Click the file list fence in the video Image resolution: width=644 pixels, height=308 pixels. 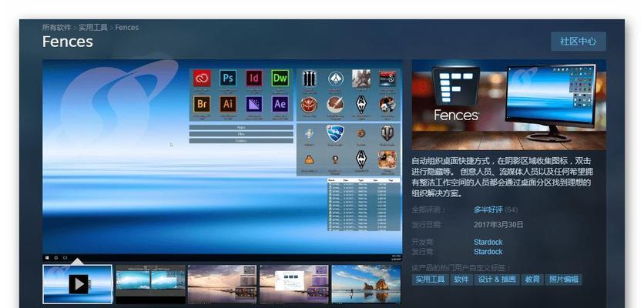tap(364, 204)
